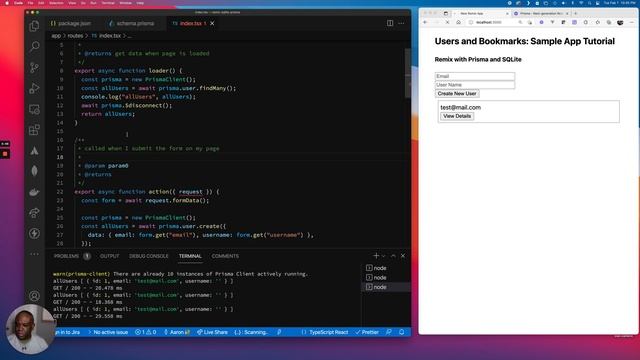Viewport: 640px width, 360px height.
Task: Open the feedback icon in status bar
Action: (x=389, y=332)
